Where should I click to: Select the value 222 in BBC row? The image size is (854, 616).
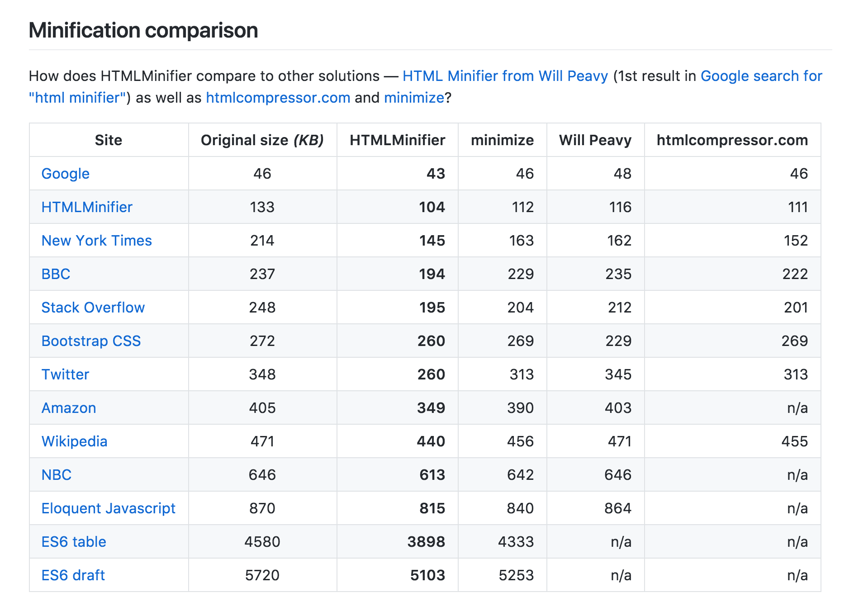coord(795,274)
